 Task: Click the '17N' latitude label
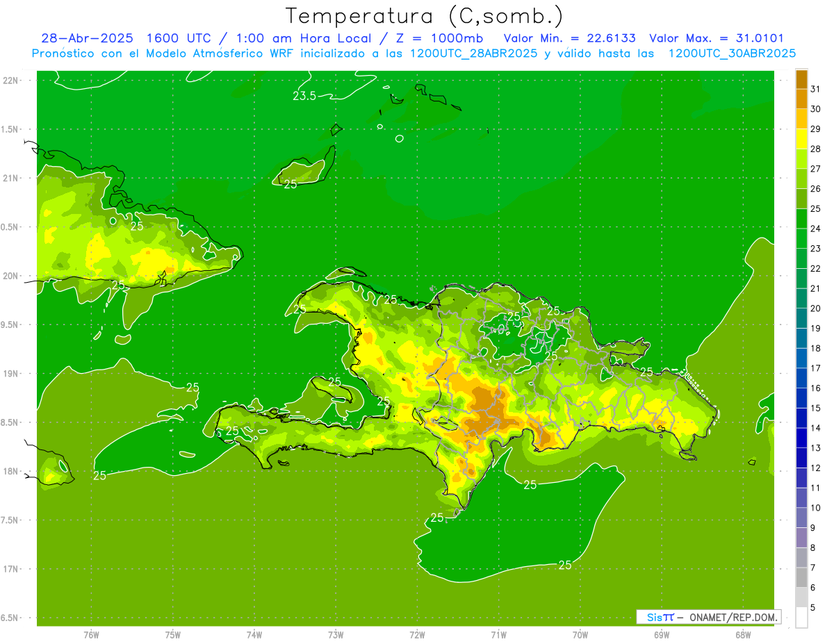click(12, 569)
